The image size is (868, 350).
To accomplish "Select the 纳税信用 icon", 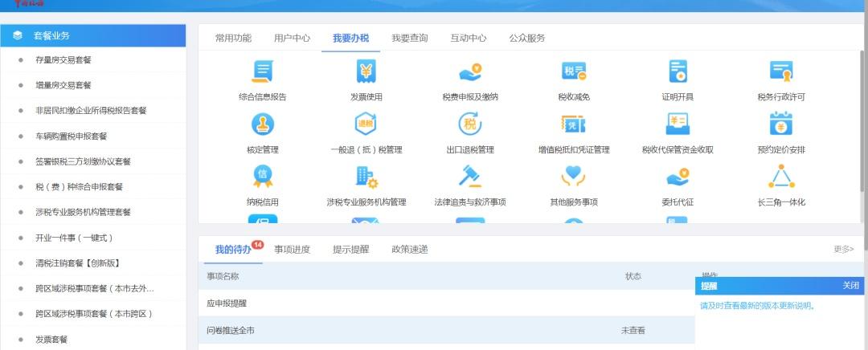I will click(262, 177).
